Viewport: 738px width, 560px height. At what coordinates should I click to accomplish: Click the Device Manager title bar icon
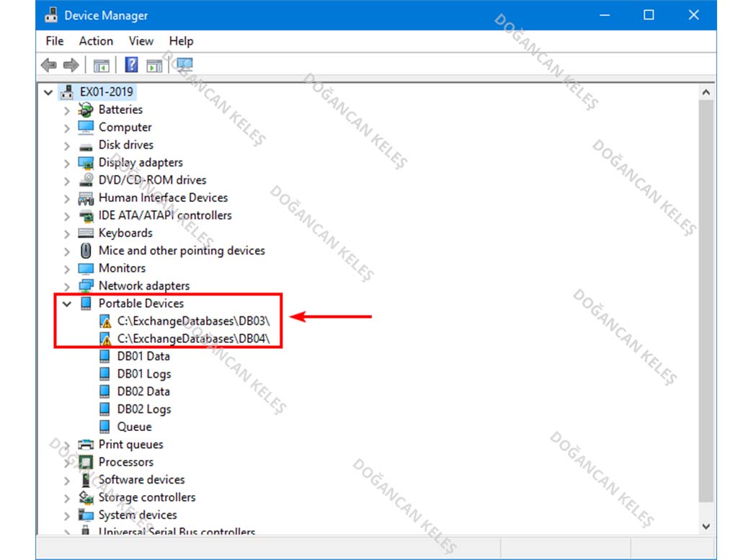click(x=51, y=15)
